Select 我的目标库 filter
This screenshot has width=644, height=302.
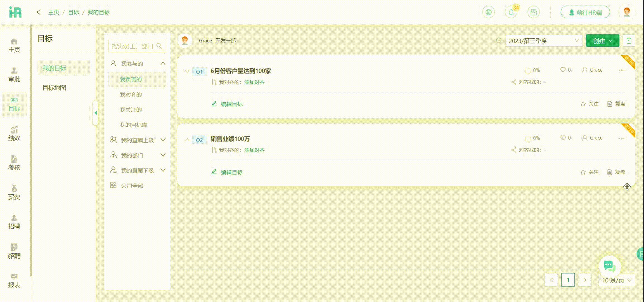[x=134, y=125]
